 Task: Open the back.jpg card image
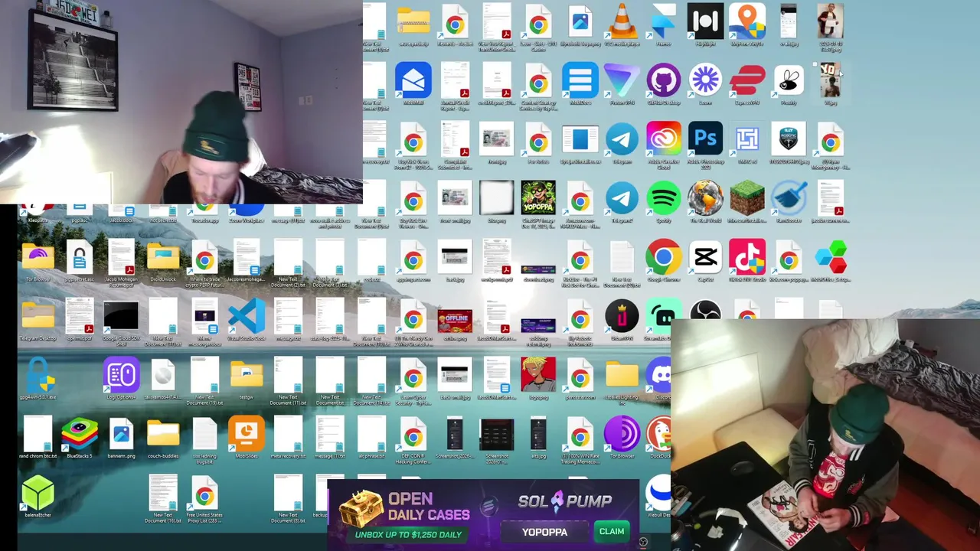point(455,257)
